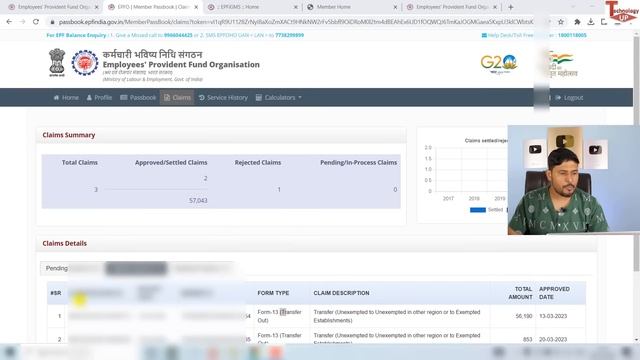
Task: Click the Employees' Provident Fund Organisation heading
Action: coord(181,64)
